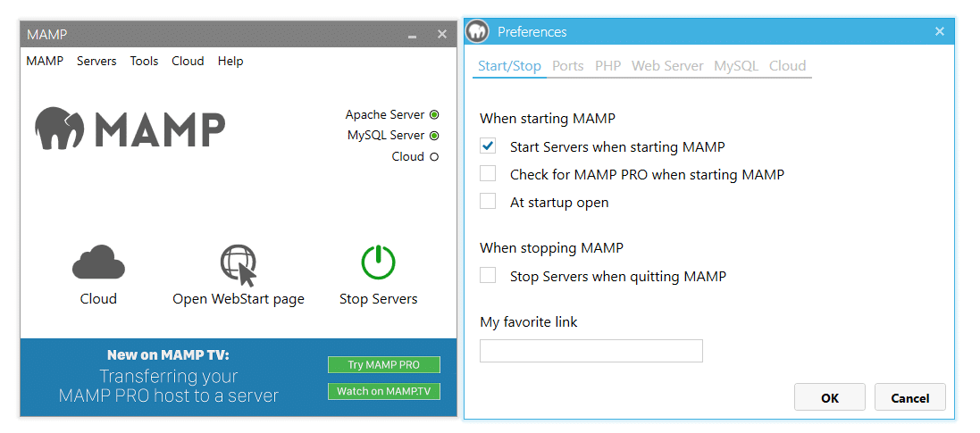Click the Stop Servers power icon
The image size is (980, 433).
coord(378,262)
